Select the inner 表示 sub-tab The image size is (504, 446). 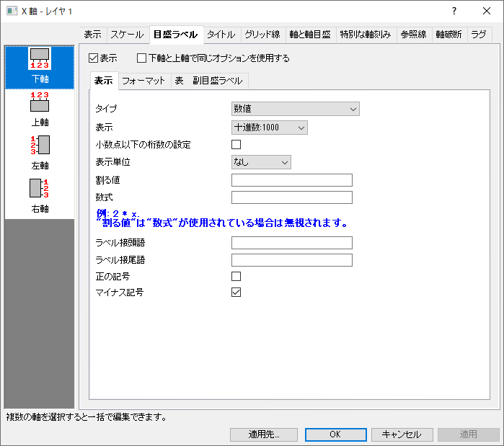pos(104,81)
